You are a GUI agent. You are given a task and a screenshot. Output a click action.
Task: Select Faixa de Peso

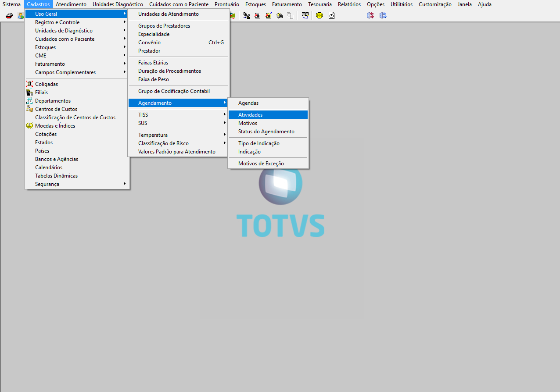pos(178,79)
